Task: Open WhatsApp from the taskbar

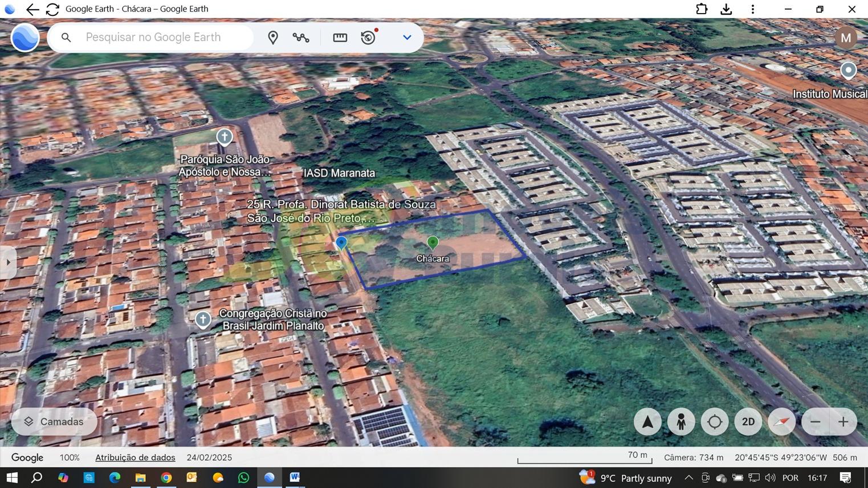Action: pyautogui.click(x=243, y=478)
